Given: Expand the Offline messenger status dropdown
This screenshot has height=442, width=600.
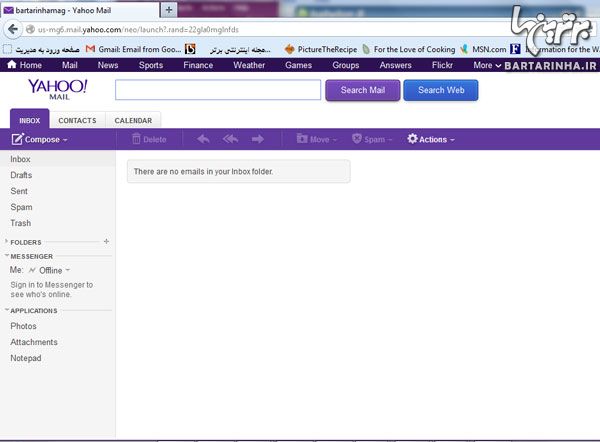Looking at the screenshot, I should coord(66,270).
